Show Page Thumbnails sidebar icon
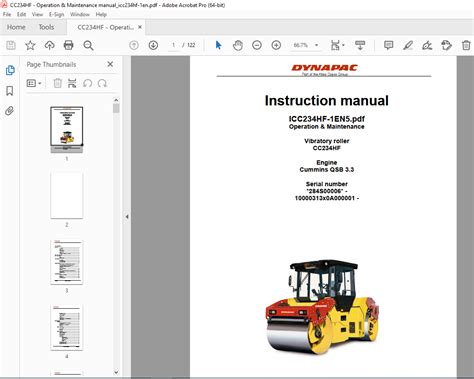 click(x=10, y=70)
